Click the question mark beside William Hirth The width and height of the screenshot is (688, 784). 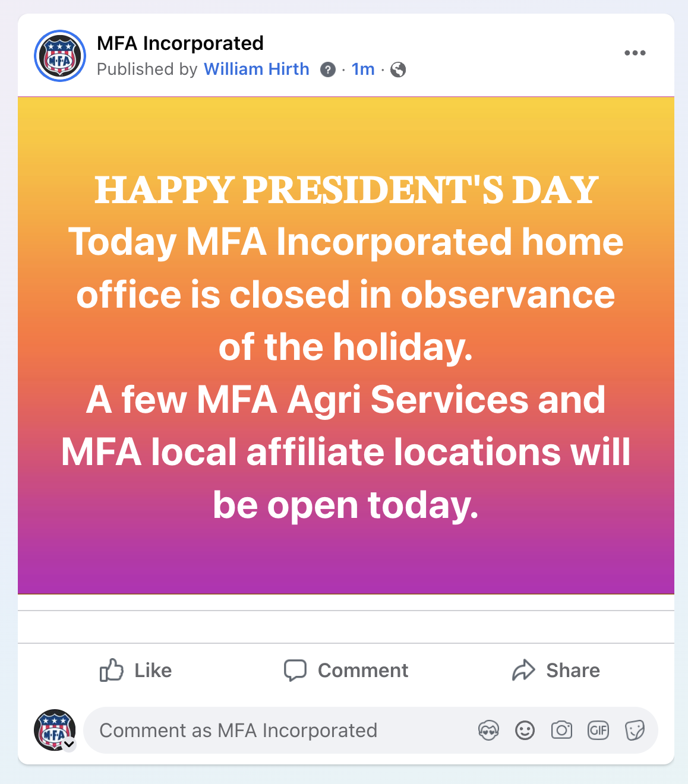point(327,70)
